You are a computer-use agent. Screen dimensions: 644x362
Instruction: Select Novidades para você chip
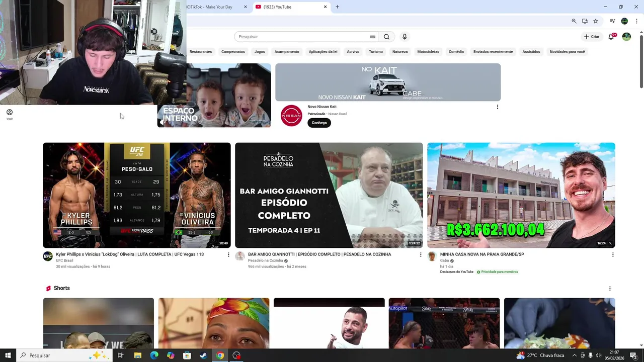pos(568,52)
